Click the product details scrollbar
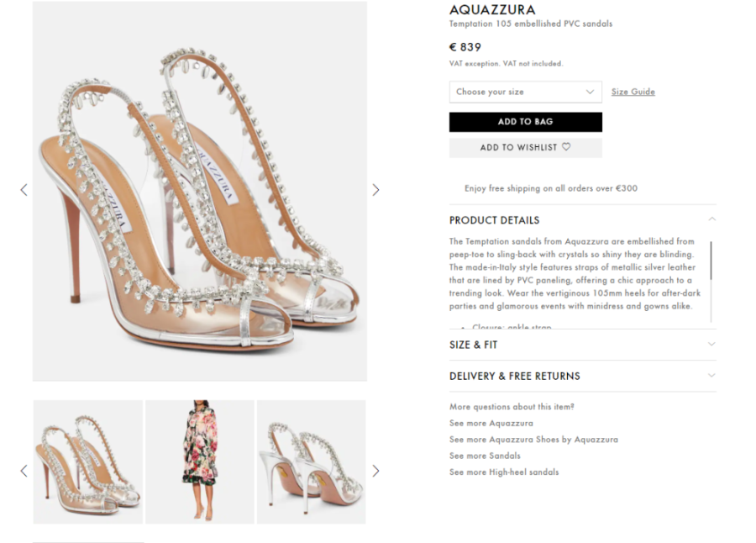The width and height of the screenshot is (756, 543). tap(711, 261)
